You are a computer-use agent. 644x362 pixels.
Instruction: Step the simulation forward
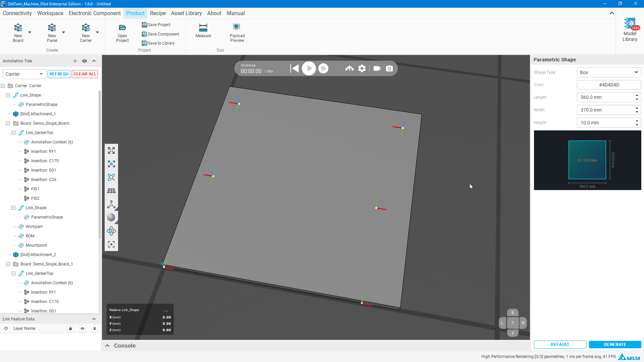point(323,68)
